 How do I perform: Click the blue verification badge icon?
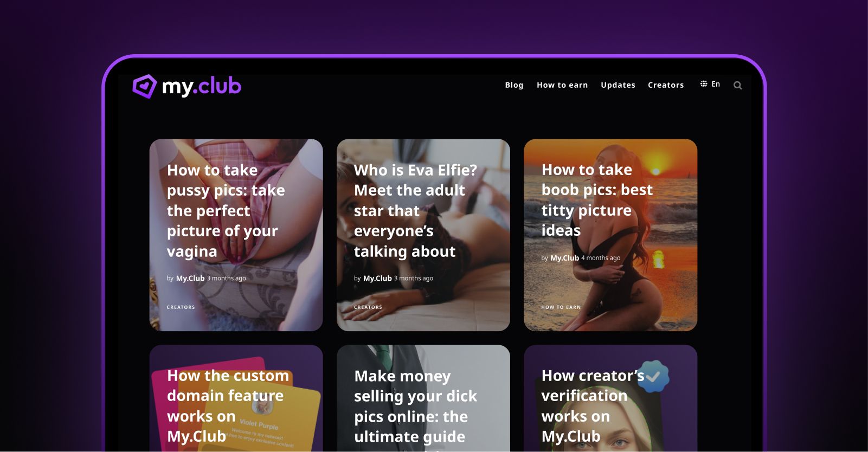[x=653, y=376]
